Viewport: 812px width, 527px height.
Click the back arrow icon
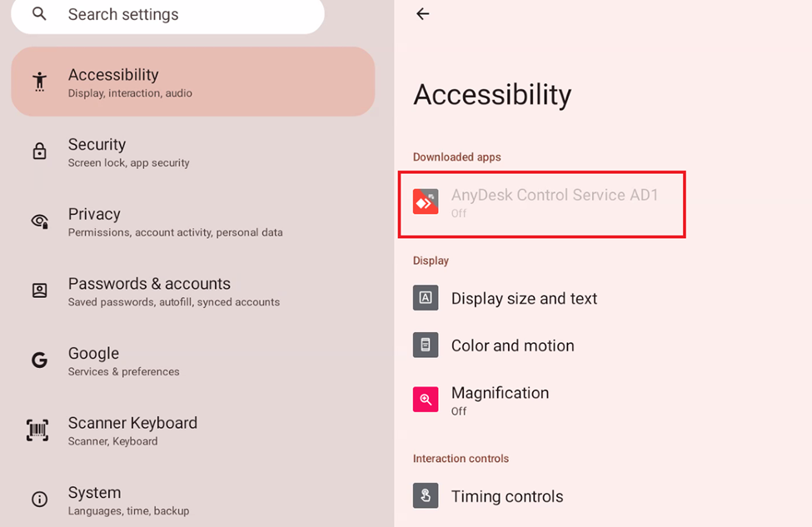coord(422,14)
